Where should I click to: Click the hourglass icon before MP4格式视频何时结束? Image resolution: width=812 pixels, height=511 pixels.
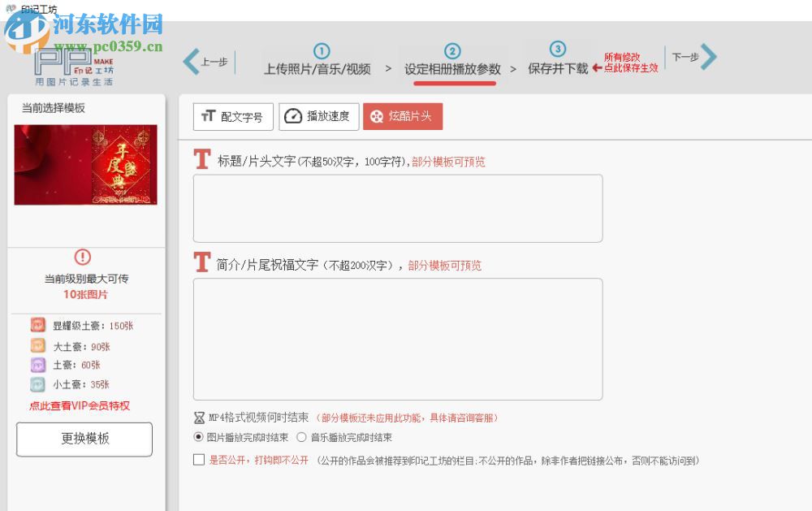pyautogui.click(x=198, y=417)
